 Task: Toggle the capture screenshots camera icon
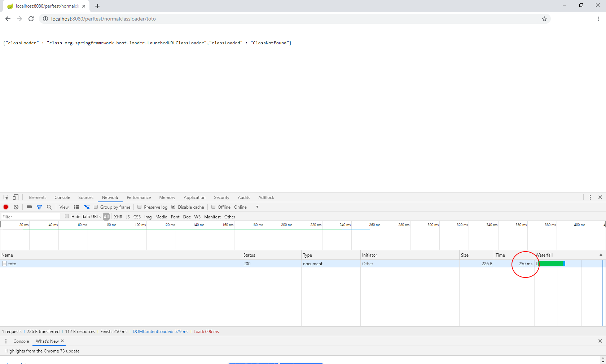coord(29,207)
